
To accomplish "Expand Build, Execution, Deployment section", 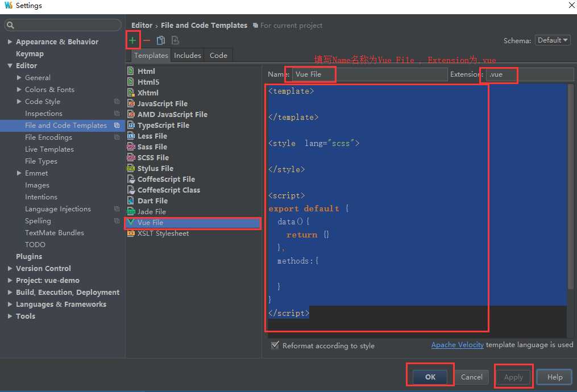I will pos(10,293).
